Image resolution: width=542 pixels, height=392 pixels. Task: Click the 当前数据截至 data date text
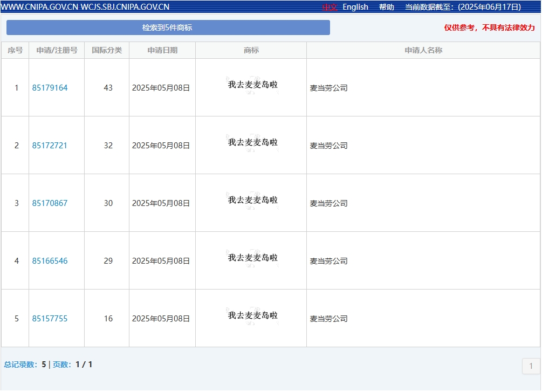click(x=463, y=7)
